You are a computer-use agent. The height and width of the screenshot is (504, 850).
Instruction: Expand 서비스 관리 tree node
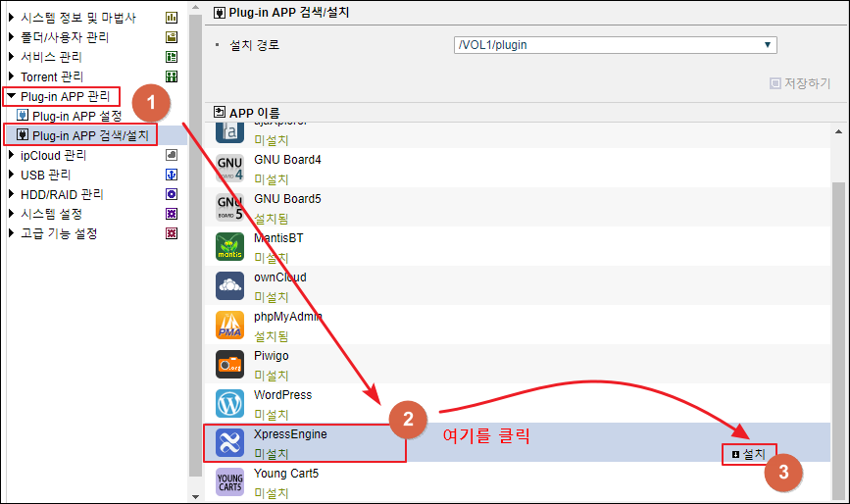coord(11,56)
